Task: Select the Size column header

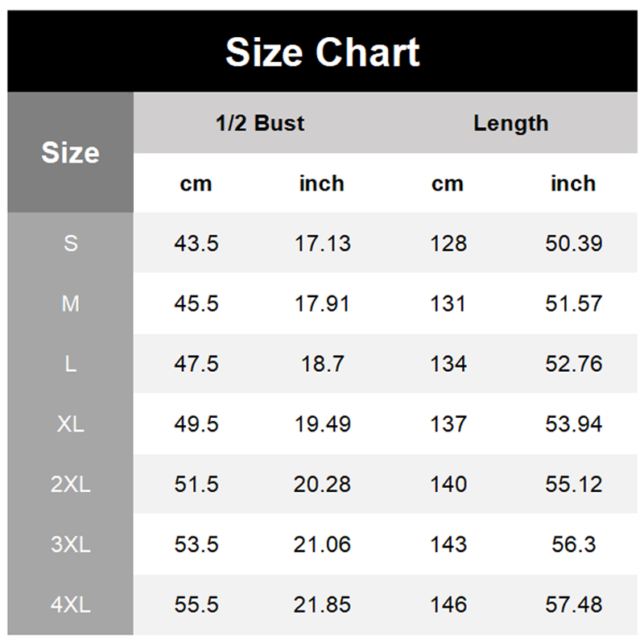Action: click(x=71, y=152)
